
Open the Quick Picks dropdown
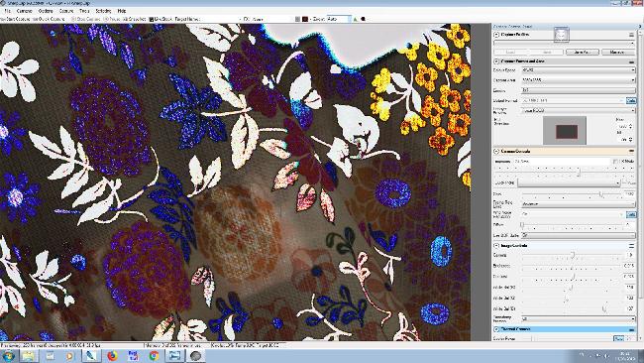pyautogui.click(x=569, y=182)
